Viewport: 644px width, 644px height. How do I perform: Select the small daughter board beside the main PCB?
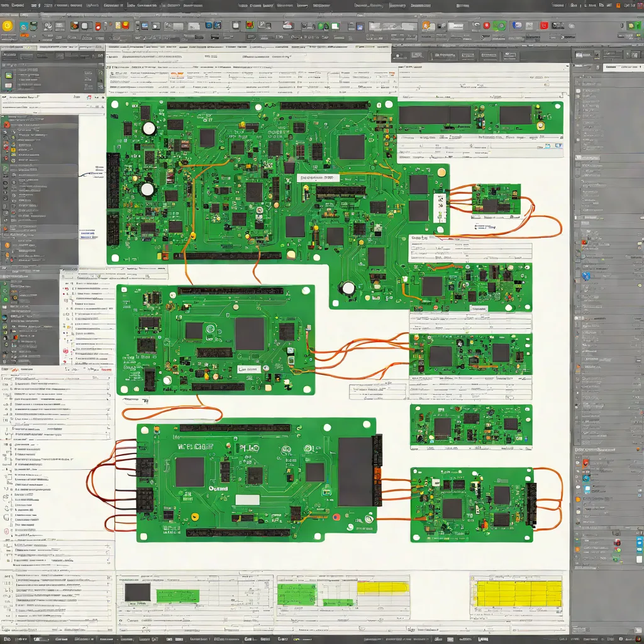click(x=496, y=199)
